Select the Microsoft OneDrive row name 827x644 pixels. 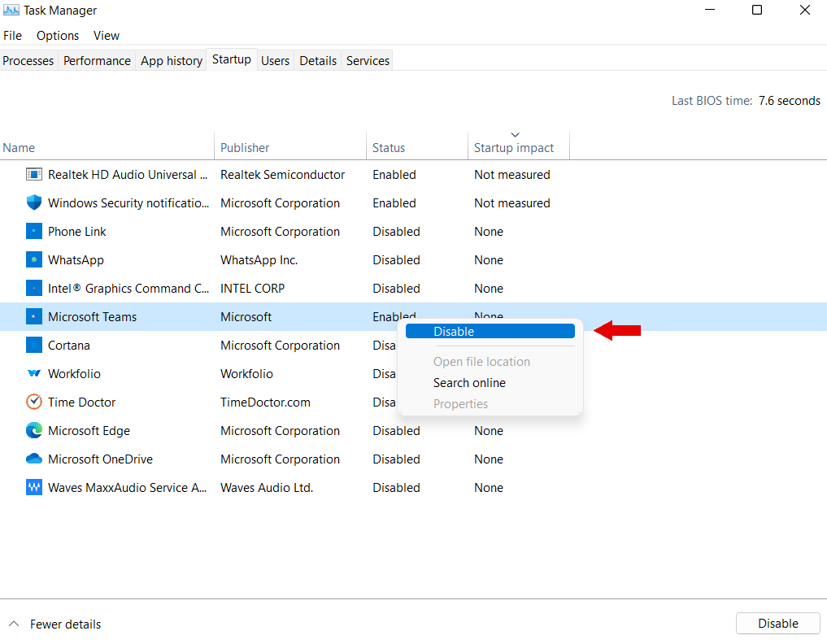tap(100, 459)
